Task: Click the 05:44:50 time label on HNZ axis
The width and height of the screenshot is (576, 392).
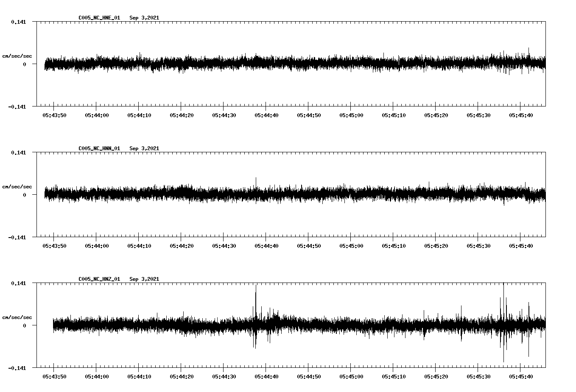Action: [309, 377]
